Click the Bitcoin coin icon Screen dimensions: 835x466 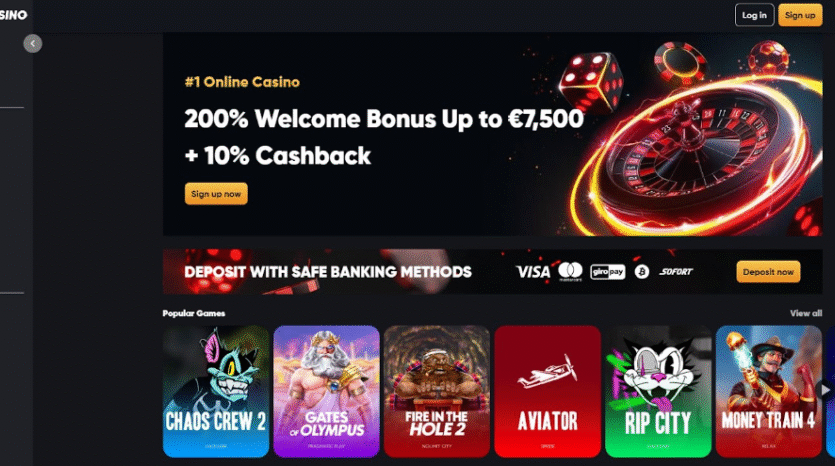pos(642,272)
